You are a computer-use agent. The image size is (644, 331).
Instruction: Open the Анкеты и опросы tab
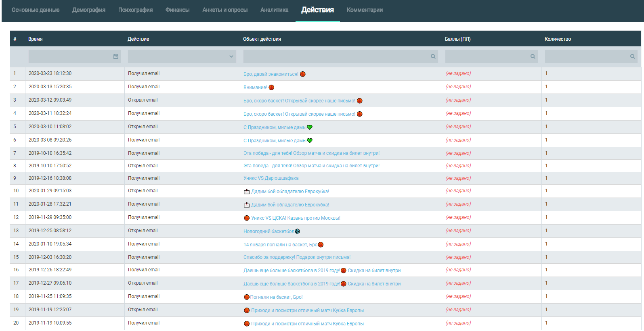pyautogui.click(x=225, y=10)
